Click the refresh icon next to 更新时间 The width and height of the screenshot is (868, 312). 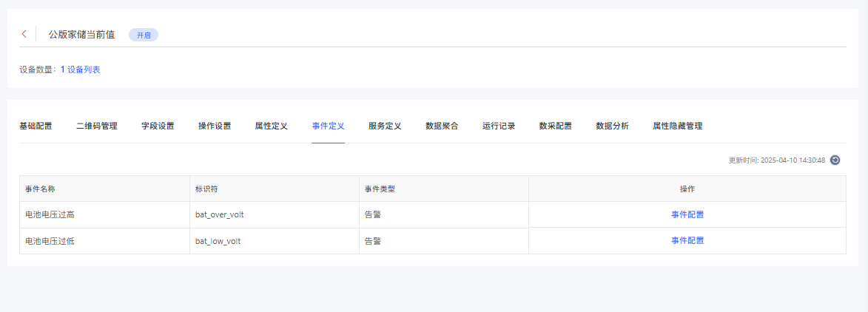point(835,160)
